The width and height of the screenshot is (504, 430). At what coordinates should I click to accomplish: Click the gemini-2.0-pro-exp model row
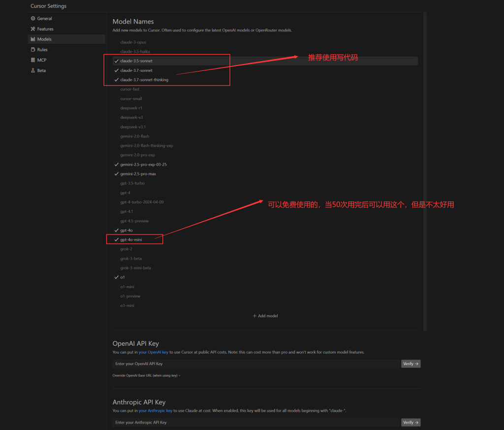tap(265, 155)
